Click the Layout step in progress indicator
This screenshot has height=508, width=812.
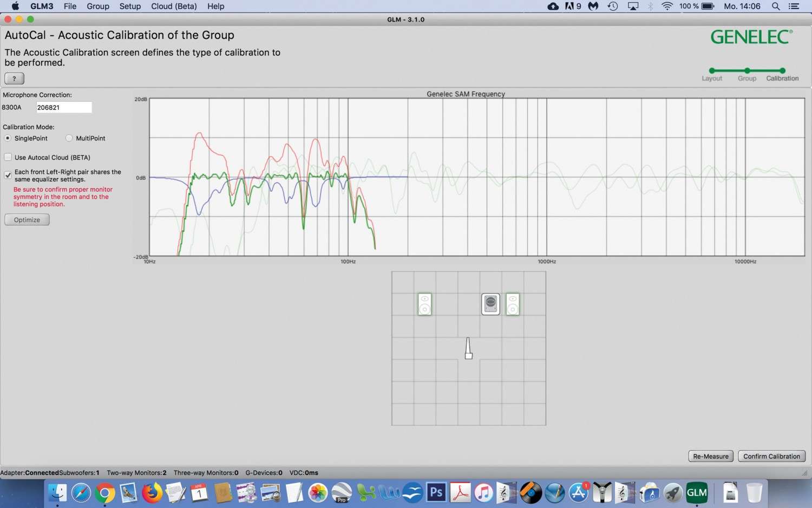click(x=712, y=70)
